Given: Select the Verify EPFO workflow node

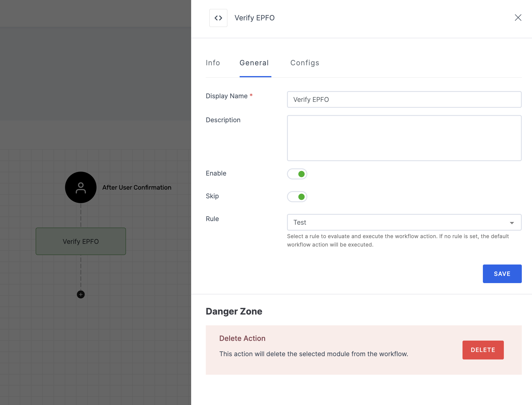Looking at the screenshot, I should pos(81,241).
